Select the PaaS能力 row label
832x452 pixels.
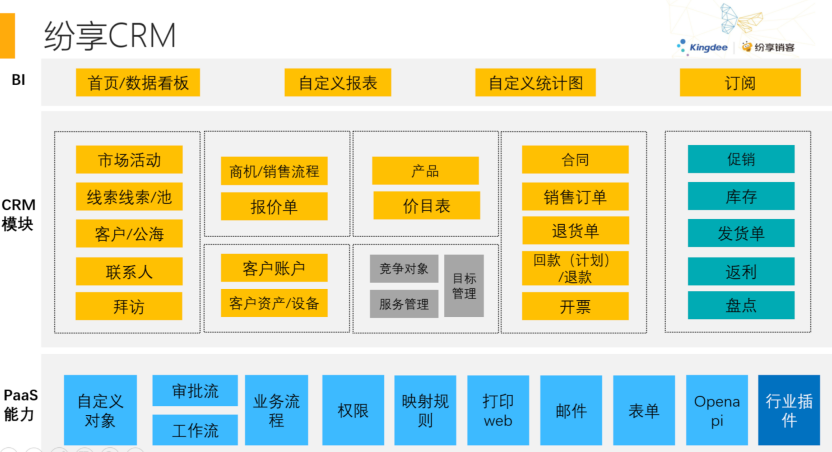[x=20, y=404]
